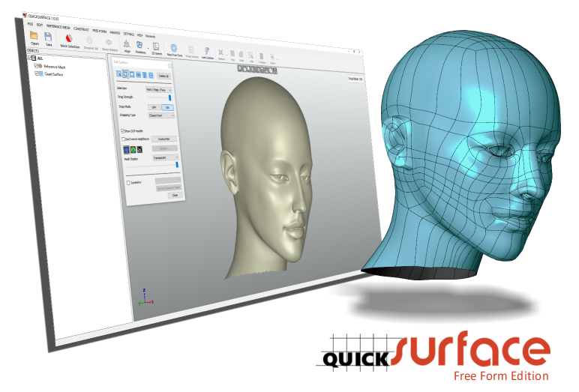Click the Show Hidden eye icon

point(109,43)
